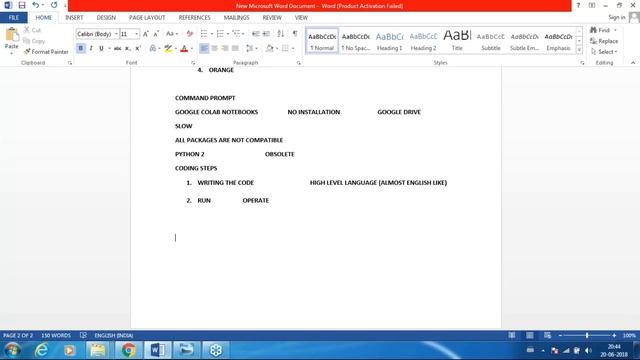Image resolution: width=640 pixels, height=360 pixels.
Task: Click the Replace button
Action: click(604, 41)
